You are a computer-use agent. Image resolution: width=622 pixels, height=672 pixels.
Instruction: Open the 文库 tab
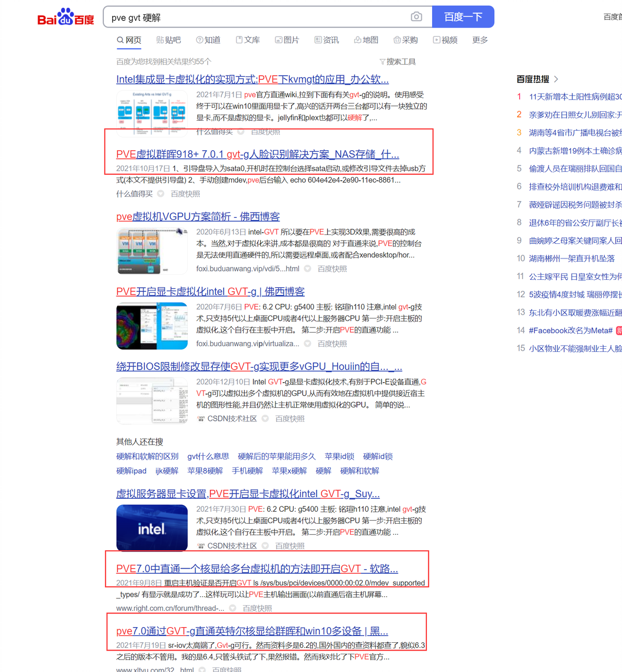click(248, 40)
